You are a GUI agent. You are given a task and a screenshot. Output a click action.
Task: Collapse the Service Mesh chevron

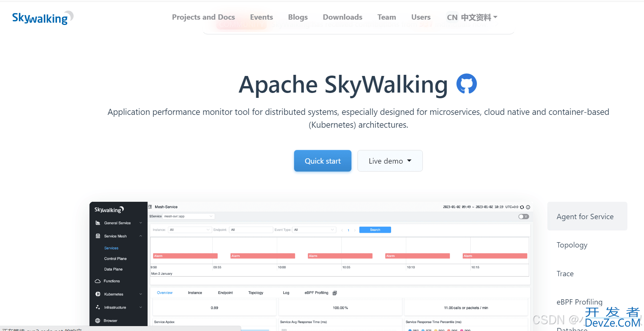tap(141, 236)
